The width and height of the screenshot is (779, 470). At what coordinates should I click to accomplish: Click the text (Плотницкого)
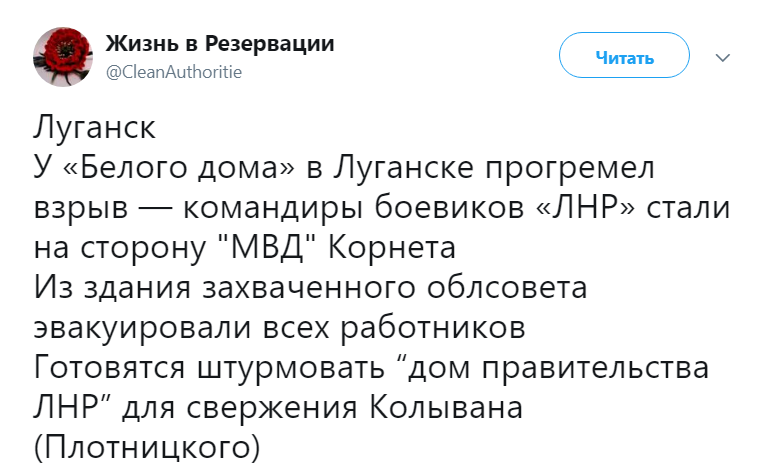(147, 447)
